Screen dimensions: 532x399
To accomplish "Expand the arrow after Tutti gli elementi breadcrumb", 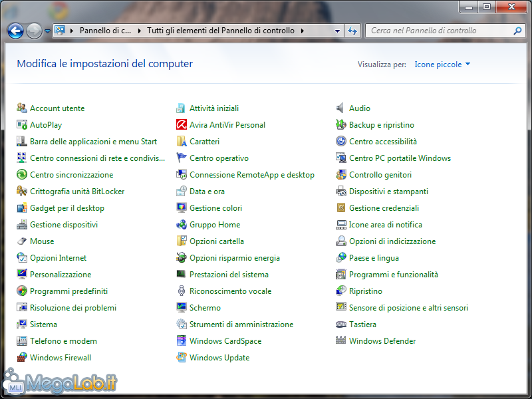I will click(303, 31).
